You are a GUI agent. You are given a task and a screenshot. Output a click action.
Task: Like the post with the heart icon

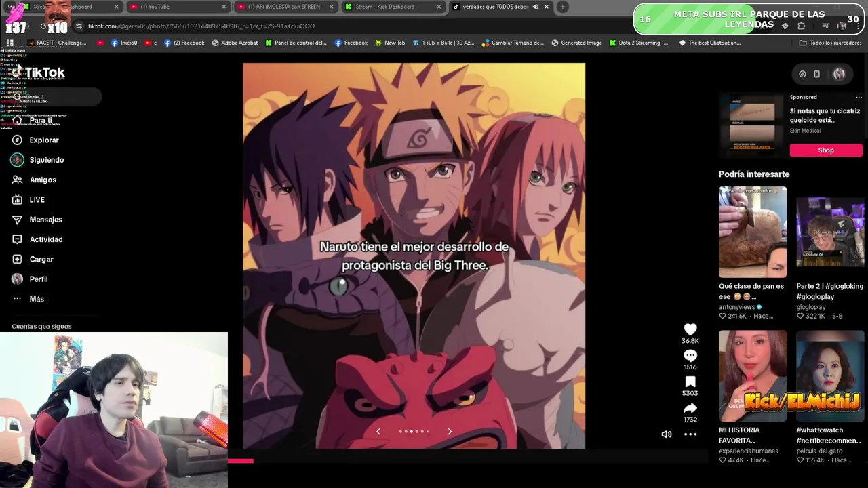[x=690, y=329]
